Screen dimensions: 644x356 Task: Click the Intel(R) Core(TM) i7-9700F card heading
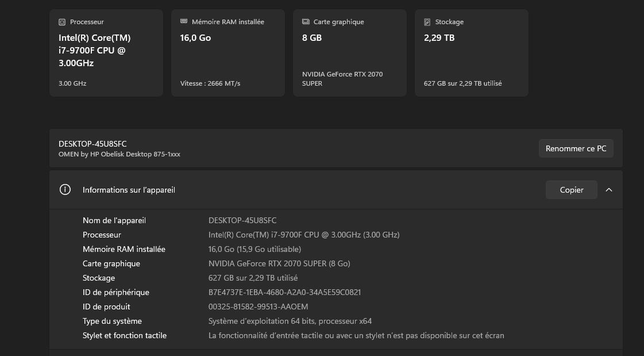pyautogui.click(x=94, y=50)
